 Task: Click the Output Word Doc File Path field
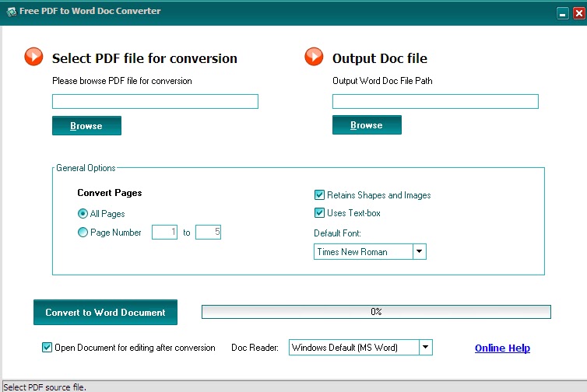435,101
